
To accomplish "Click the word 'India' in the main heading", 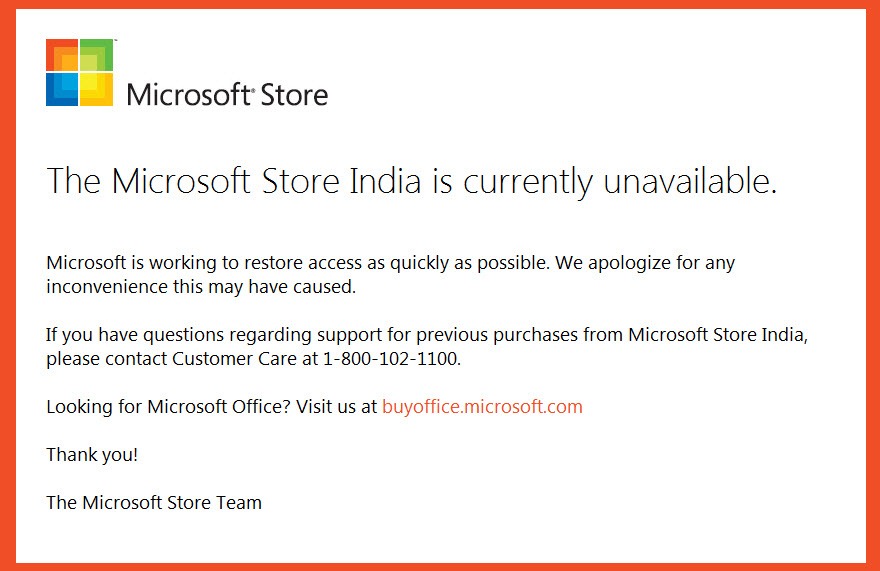I will coord(384,181).
